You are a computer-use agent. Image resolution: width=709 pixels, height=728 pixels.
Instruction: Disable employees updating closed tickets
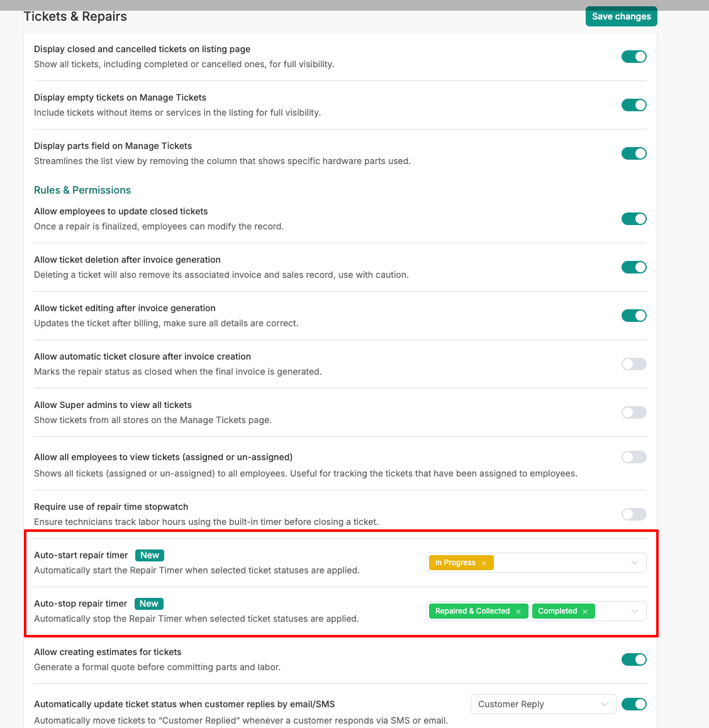point(634,219)
